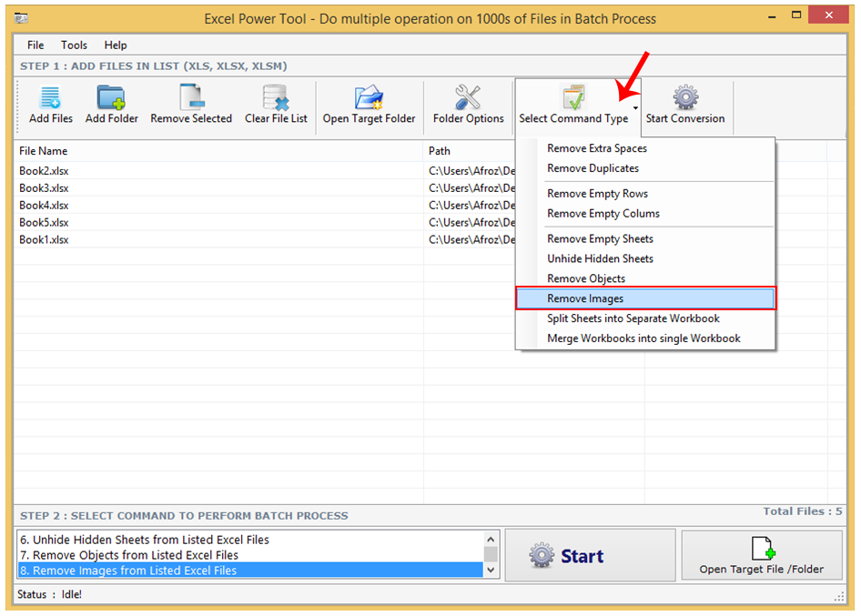Select '6. Unhide Hidden Sheets from Listed Excel Files'
861x616 pixels.
(x=250, y=540)
